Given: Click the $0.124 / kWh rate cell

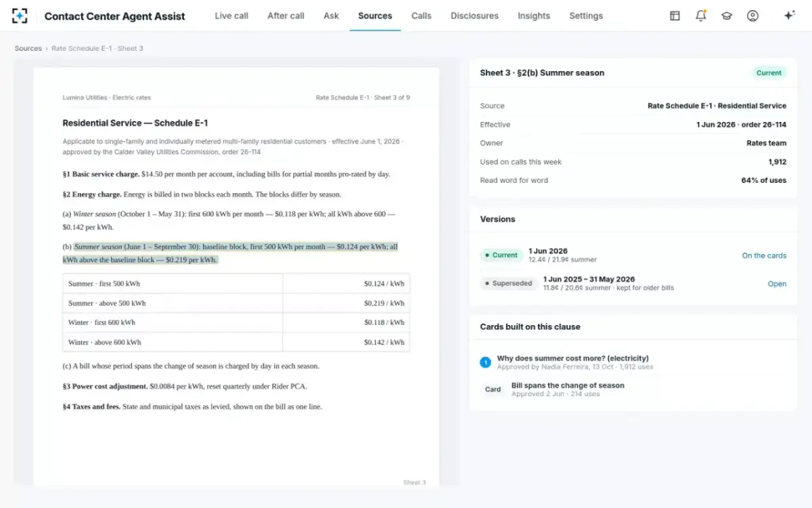Looking at the screenshot, I should tap(346, 284).
